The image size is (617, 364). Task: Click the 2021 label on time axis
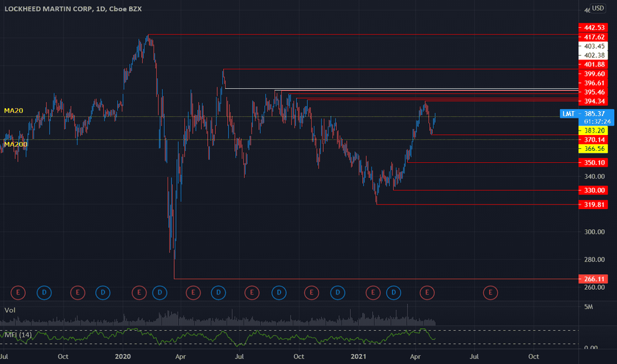pyautogui.click(x=358, y=357)
